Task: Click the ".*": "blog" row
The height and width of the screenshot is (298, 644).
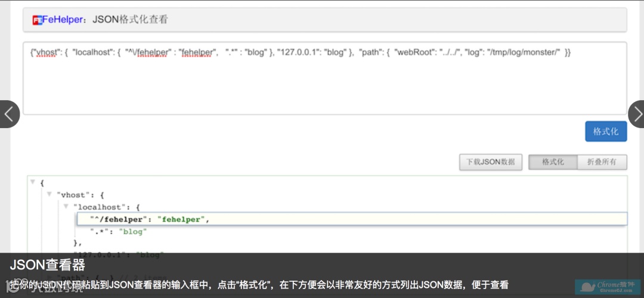Action: 119,231
